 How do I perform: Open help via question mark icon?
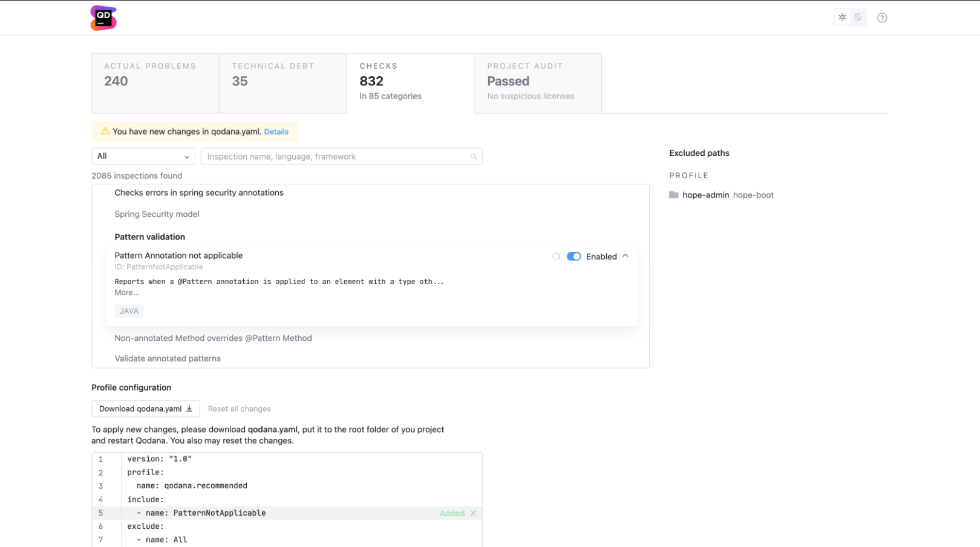pos(882,18)
